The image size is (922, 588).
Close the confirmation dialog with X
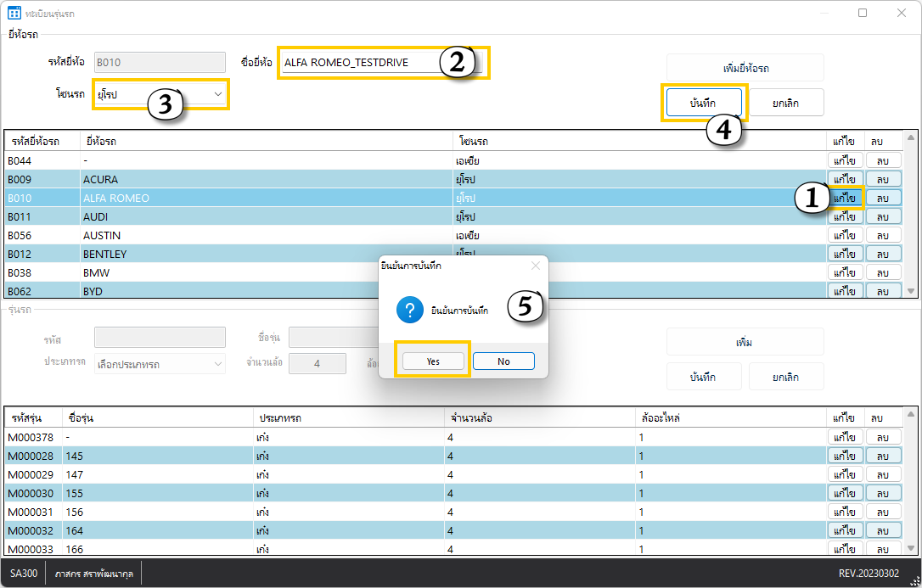click(535, 266)
